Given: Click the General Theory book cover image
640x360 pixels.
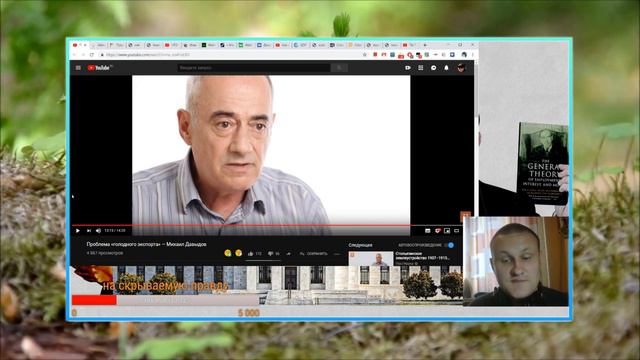Looking at the screenshot, I should pos(542,164).
